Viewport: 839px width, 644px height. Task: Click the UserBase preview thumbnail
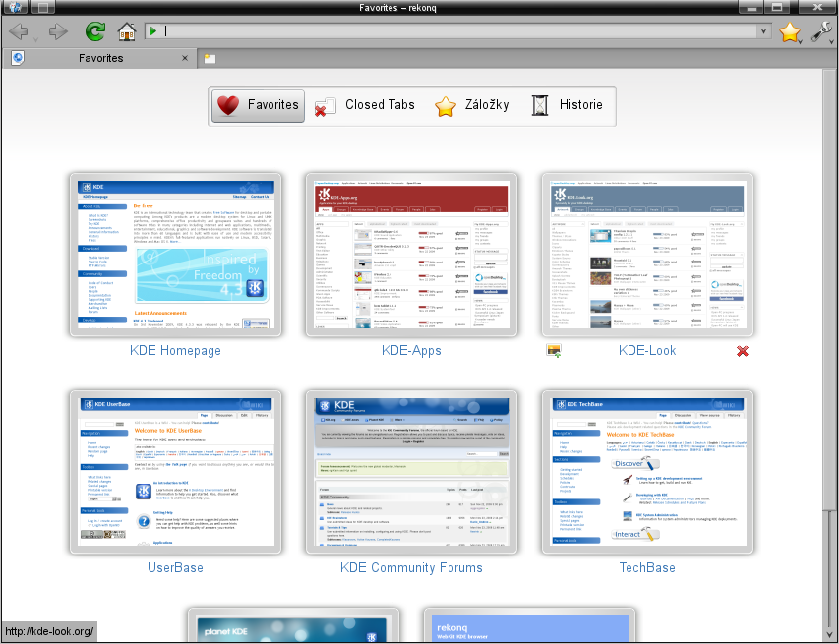click(175, 472)
